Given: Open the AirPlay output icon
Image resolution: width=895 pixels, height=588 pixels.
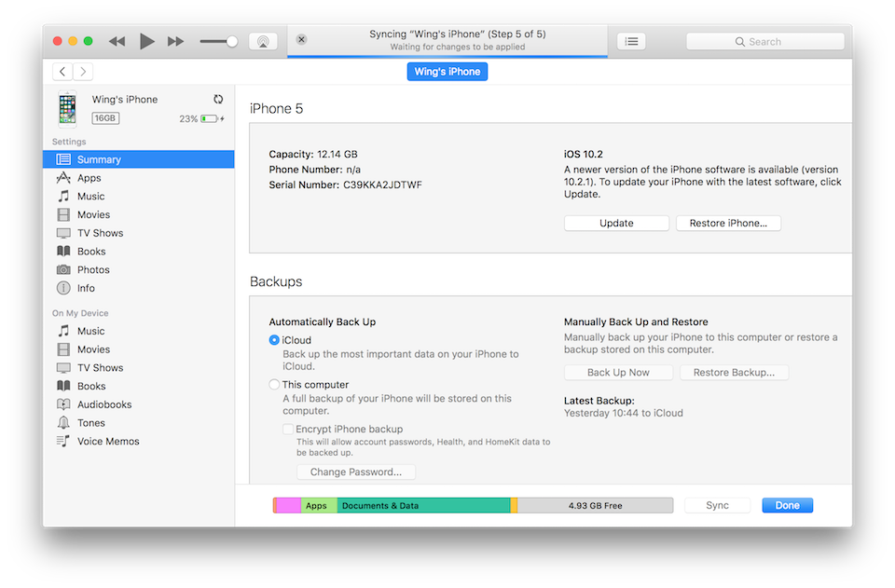Looking at the screenshot, I should click(263, 41).
